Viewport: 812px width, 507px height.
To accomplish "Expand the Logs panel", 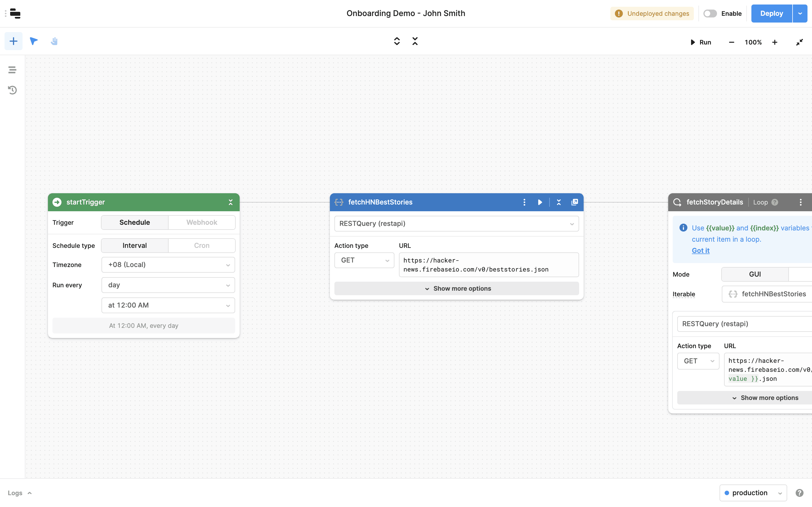I will [19, 493].
